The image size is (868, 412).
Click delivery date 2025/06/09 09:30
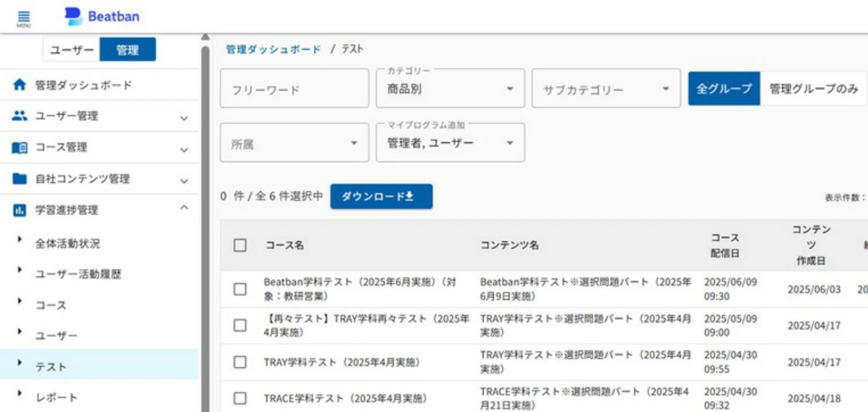pos(730,289)
